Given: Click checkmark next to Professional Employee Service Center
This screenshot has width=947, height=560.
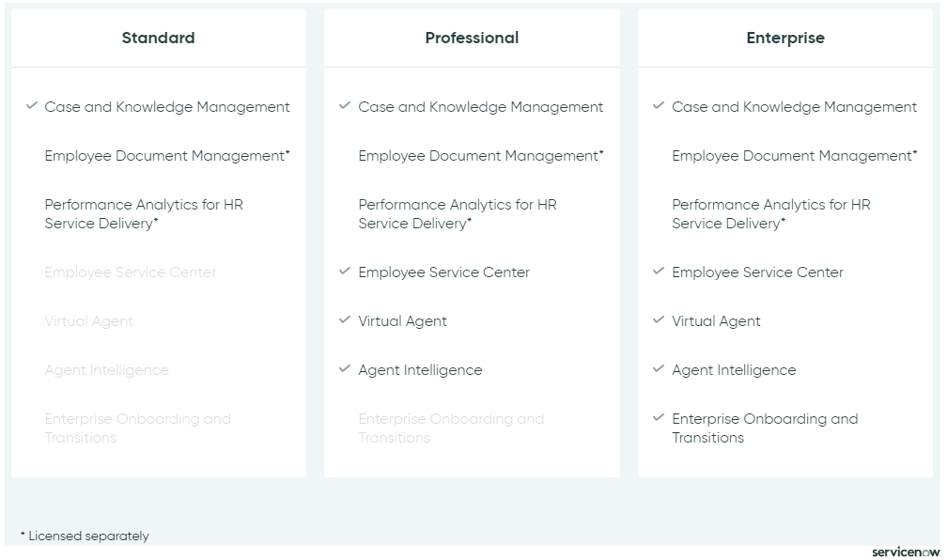Looking at the screenshot, I should 345,271.
